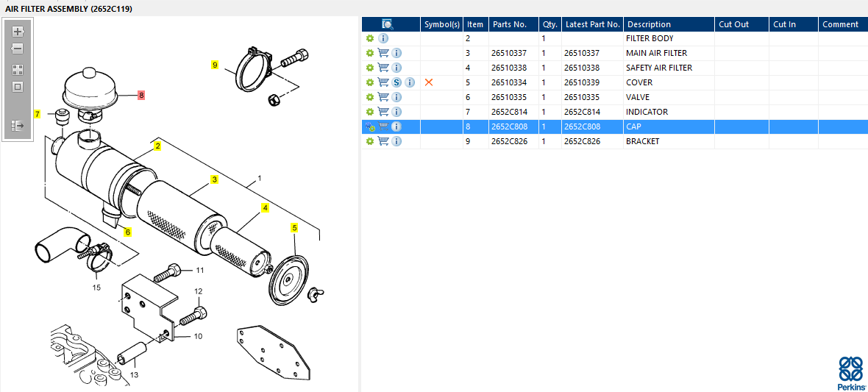Click the green gear on FILTER BODY row
Screen dimensions: 868x392
tap(370, 38)
